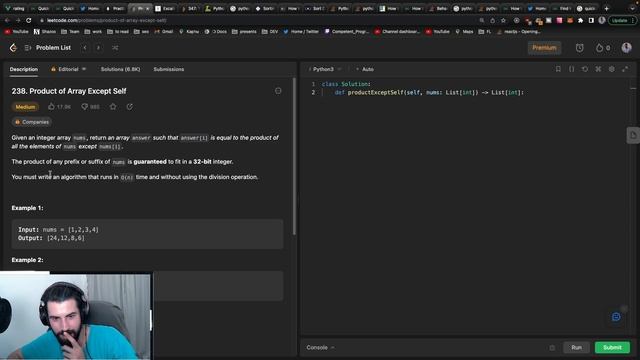
Task: Open the editor settings gear
Action: (x=611, y=69)
